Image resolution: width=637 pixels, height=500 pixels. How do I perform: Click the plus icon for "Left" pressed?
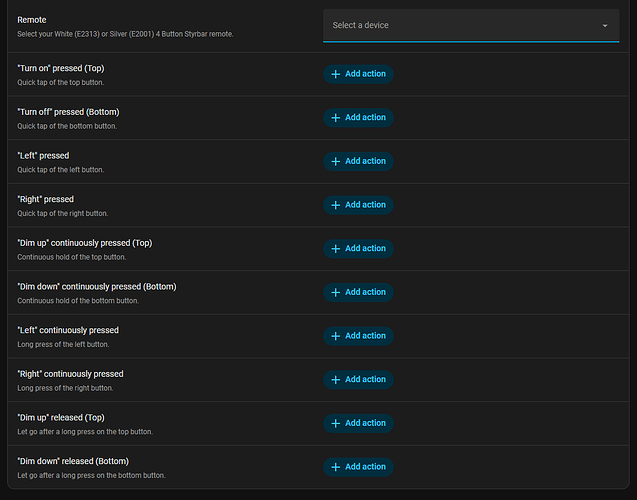point(335,161)
